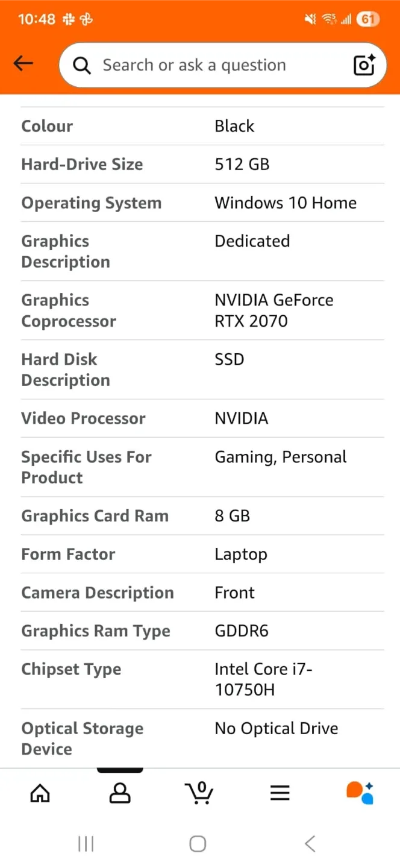Open the shopping cart icon
The image size is (400, 868).
[199, 793]
